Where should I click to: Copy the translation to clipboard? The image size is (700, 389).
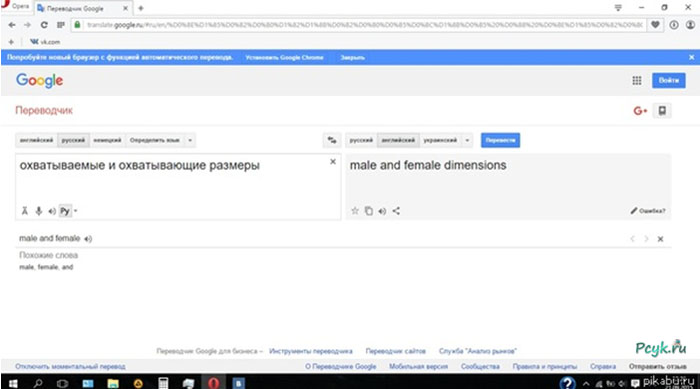click(x=368, y=211)
